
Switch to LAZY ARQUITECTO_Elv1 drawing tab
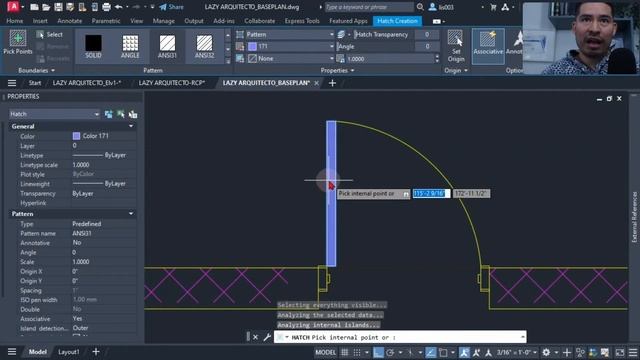click(87, 83)
